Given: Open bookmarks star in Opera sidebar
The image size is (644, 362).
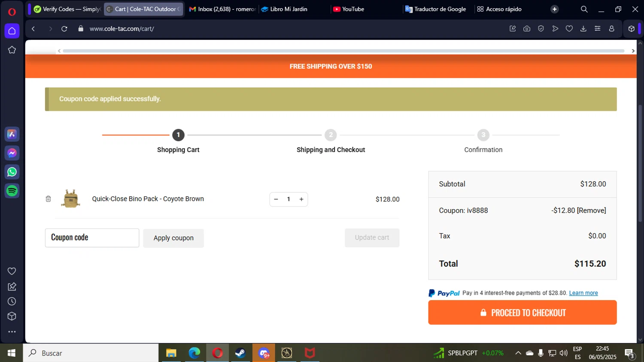Looking at the screenshot, I should pos(12,50).
